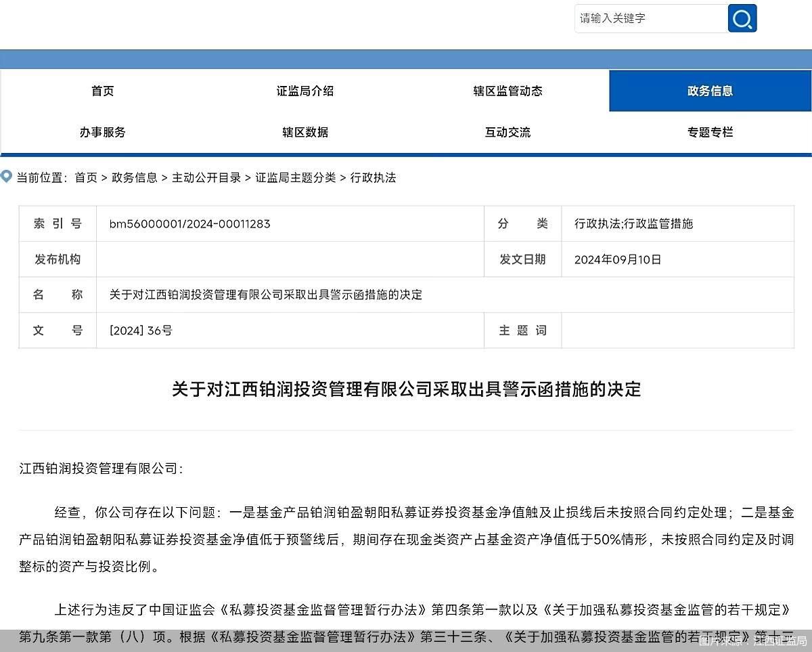Viewport: 812px width, 652px height.
Task: Open the 首页 navigation tab
Action: point(102,91)
